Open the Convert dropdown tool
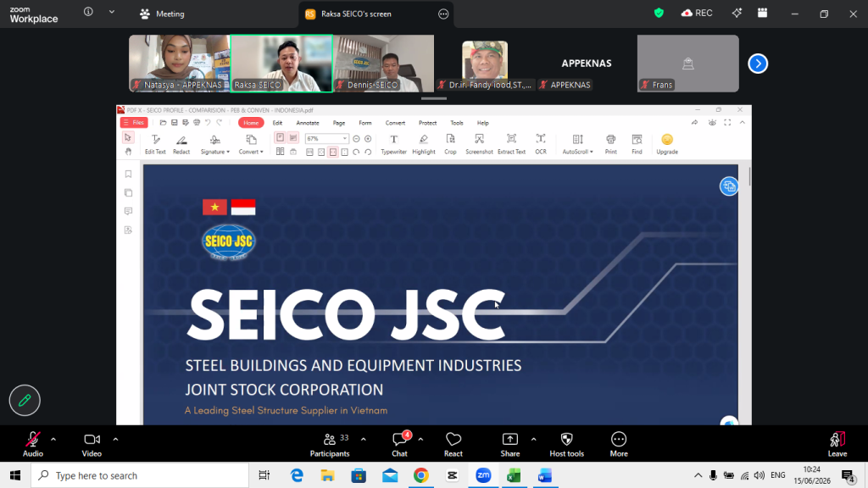The image size is (868, 488). tap(251, 144)
